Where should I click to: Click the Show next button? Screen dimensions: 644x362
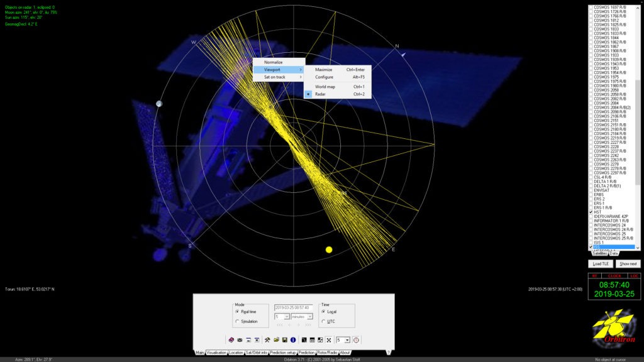[x=628, y=264]
